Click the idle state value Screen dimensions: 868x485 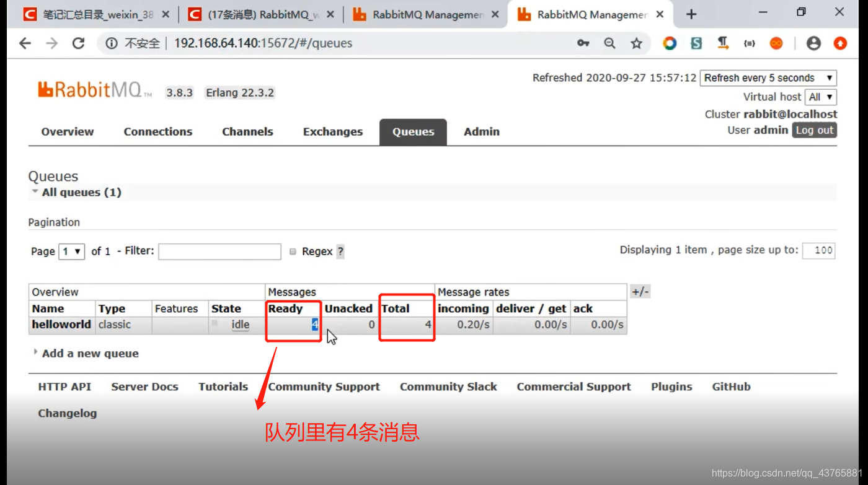[241, 325]
